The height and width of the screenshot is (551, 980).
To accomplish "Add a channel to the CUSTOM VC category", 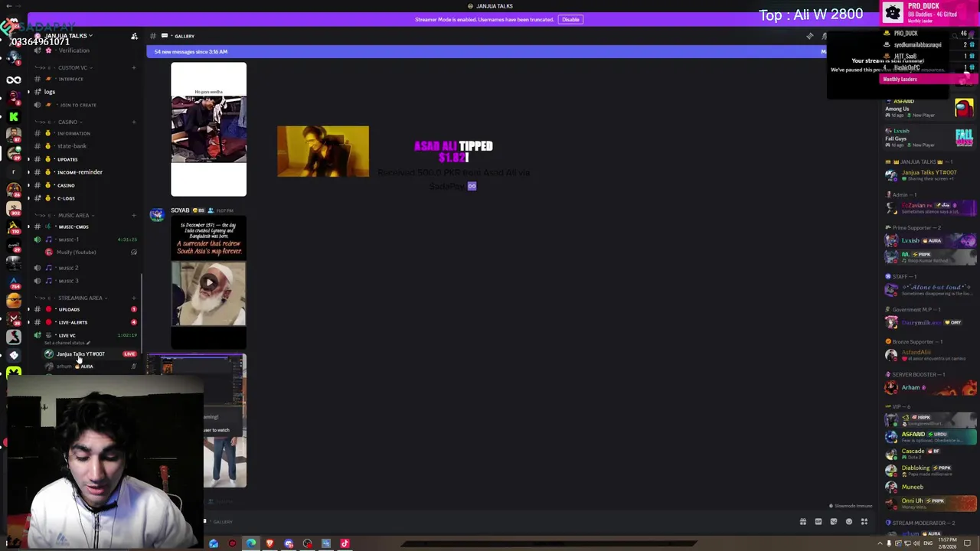I will click(x=133, y=67).
